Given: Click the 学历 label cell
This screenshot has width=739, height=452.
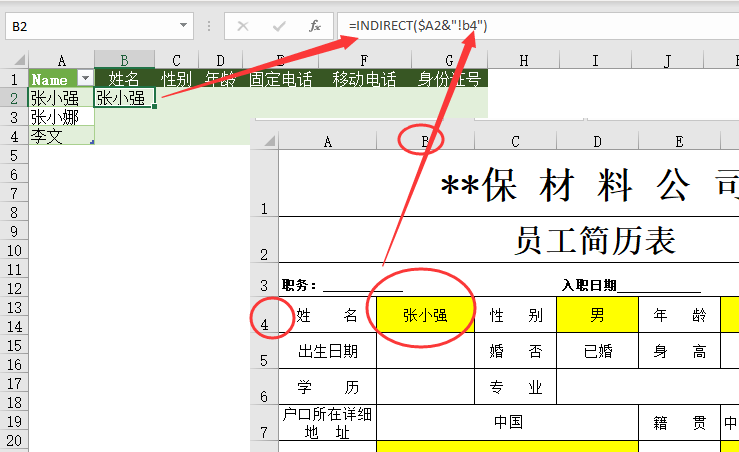Looking at the screenshot, I should click(328, 386).
